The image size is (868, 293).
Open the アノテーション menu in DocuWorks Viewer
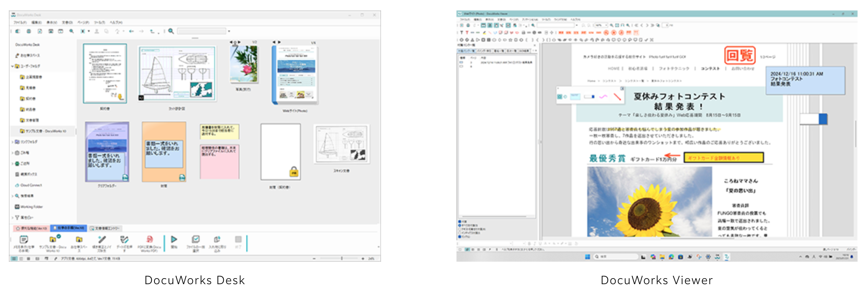coord(529,19)
